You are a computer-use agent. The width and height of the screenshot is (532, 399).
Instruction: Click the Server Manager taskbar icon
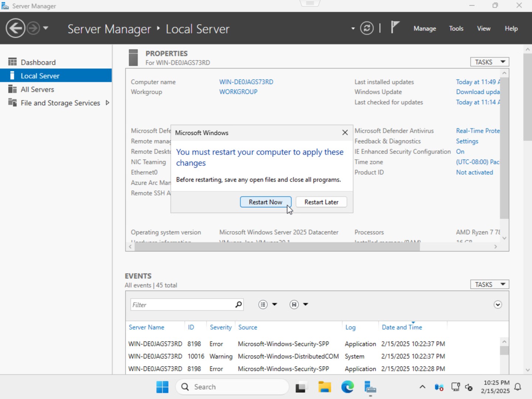370,387
